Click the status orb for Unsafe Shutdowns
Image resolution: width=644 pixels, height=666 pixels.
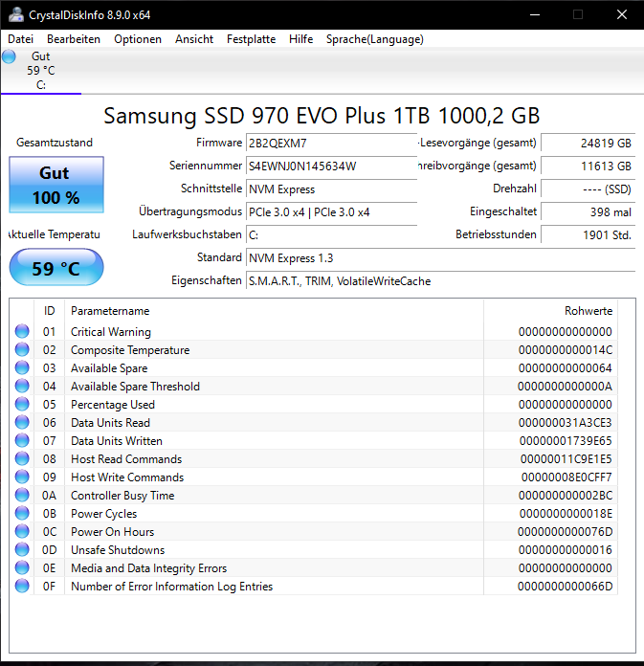22,549
